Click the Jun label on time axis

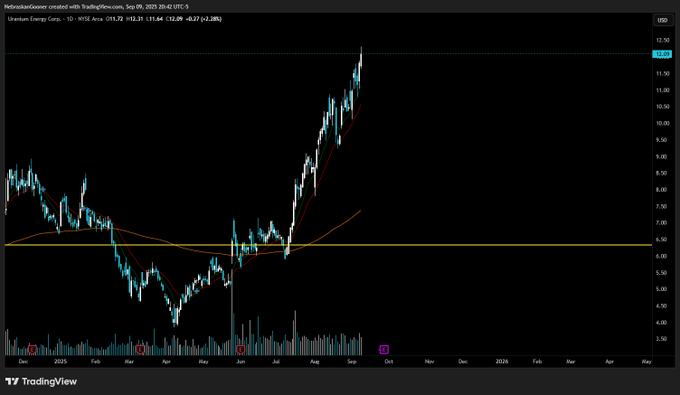click(x=241, y=362)
